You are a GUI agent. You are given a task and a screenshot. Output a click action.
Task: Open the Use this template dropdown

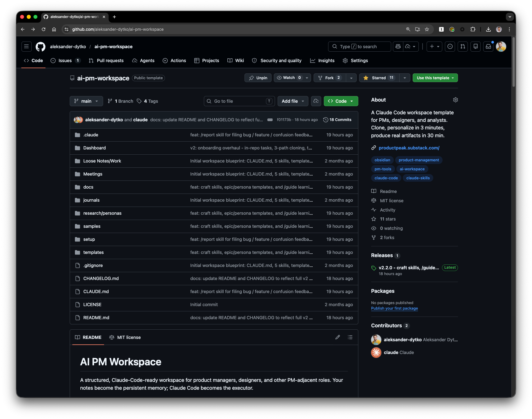[x=435, y=78]
